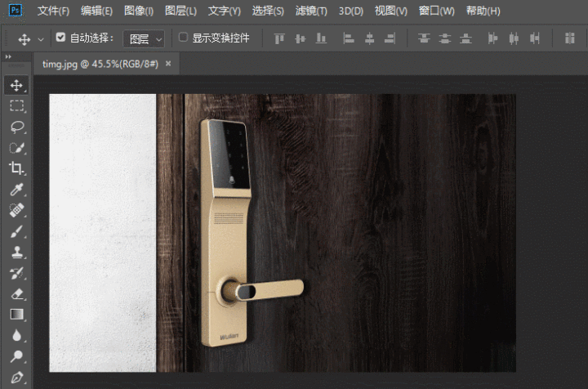Select the Rectangular Marquee tool

pos(16,106)
